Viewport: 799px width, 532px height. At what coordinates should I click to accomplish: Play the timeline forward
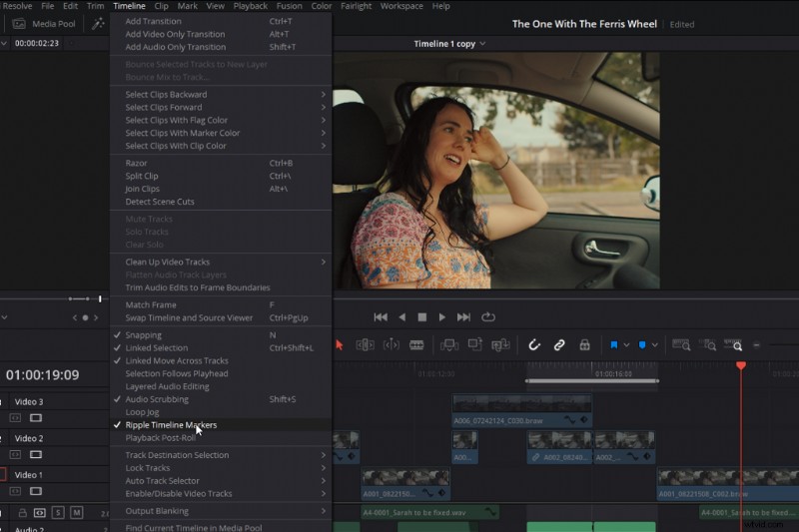click(441, 317)
